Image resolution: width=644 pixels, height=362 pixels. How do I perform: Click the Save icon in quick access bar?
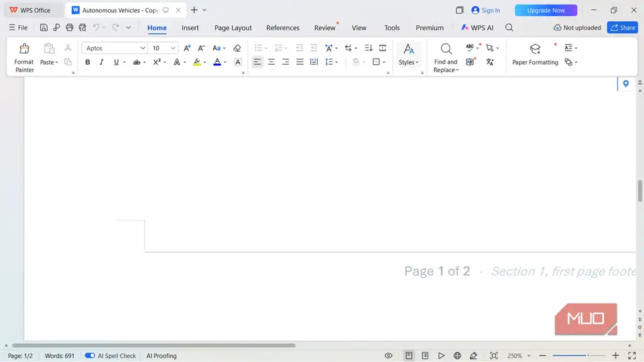pyautogui.click(x=43, y=28)
